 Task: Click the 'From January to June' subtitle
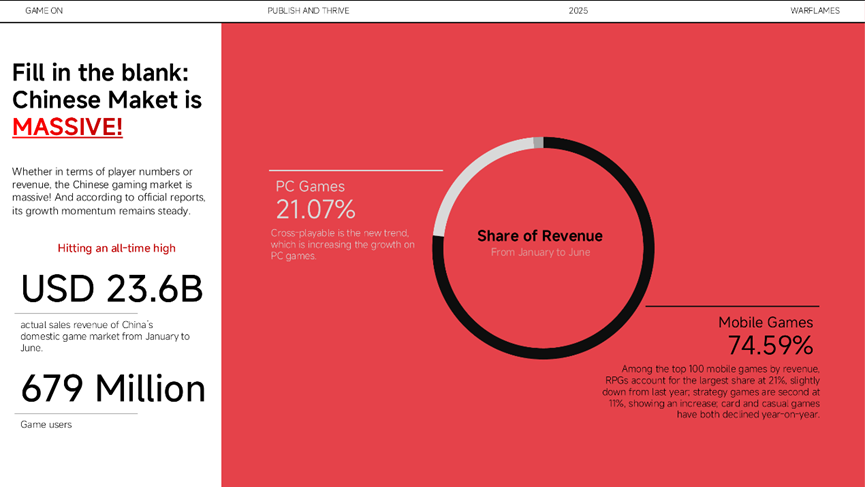tap(541, 252)
